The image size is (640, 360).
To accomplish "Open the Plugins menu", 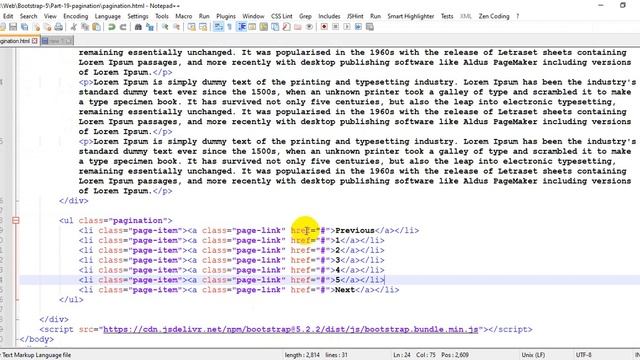I will pyautogui.click(x=226, y=16).
